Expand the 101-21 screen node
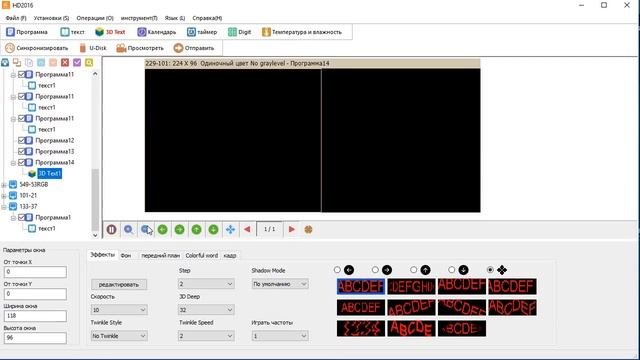This screenshot has width=640, height=360. click(4, 196)
